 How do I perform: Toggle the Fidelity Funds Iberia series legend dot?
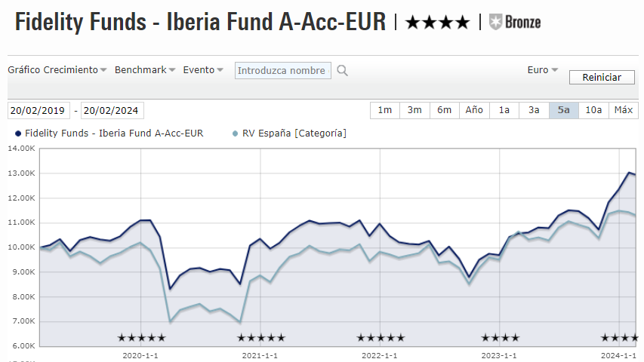[18, 133]
